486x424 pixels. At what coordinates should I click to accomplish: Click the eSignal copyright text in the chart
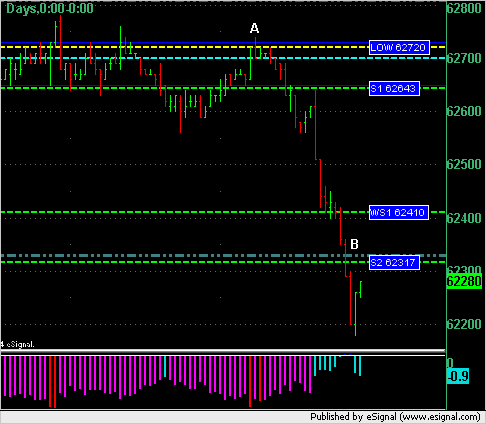click(17, 344)
